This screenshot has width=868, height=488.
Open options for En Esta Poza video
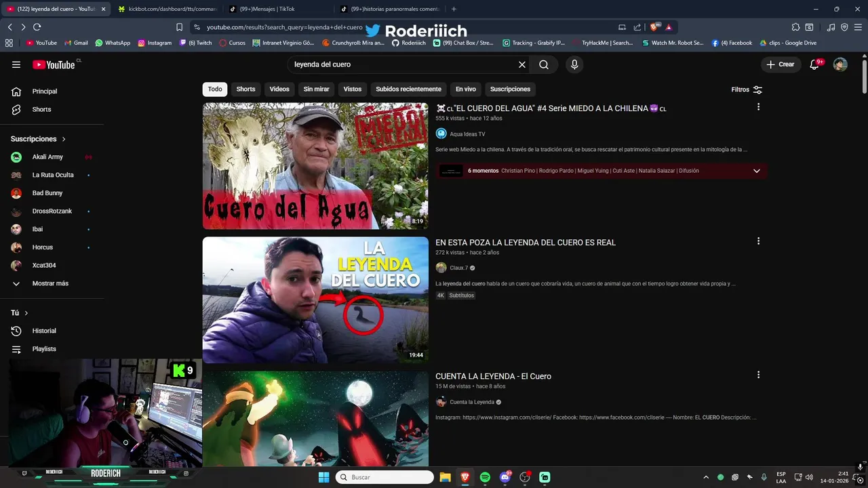tap(758, 241)
